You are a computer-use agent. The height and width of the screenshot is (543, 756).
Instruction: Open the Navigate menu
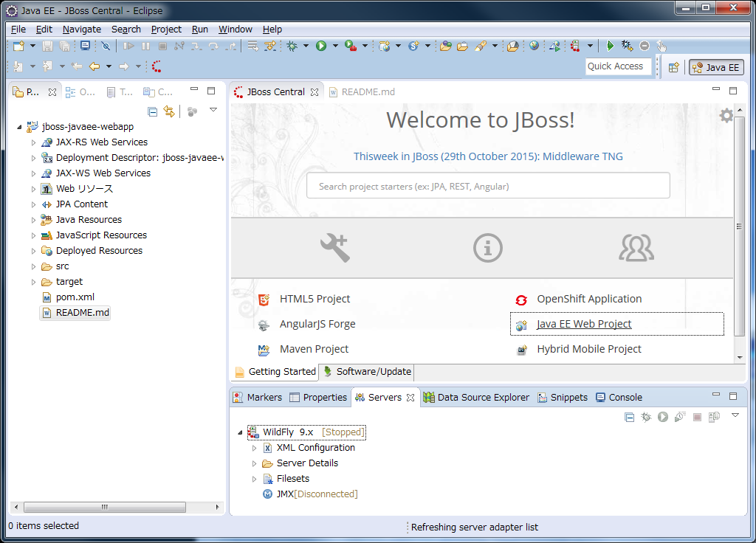(x=82, y=30)
